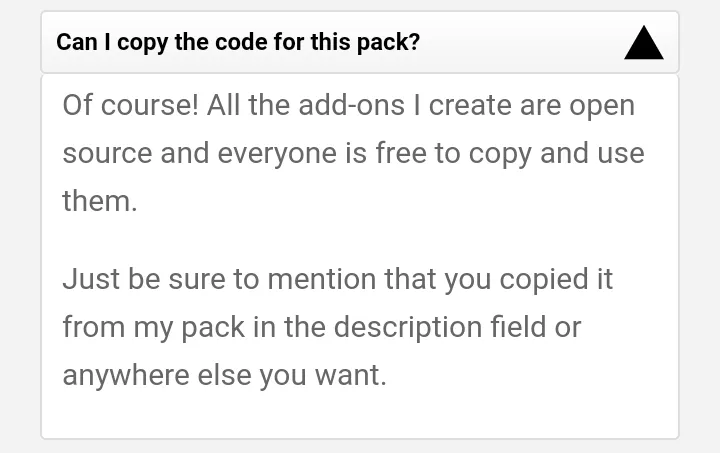Click the word 'Just' starting the second paragraph
This screenshot has width=720, height=453.
tap(91, 279)
